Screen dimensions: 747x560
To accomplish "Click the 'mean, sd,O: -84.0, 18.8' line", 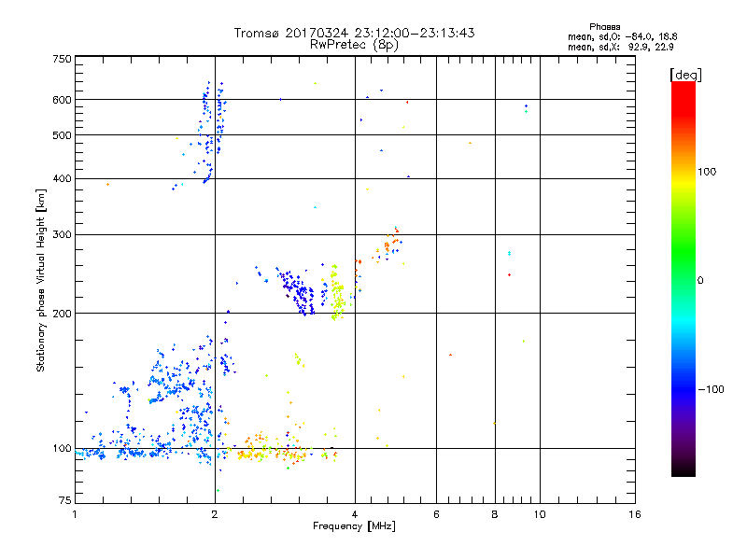I will point(622,36).
